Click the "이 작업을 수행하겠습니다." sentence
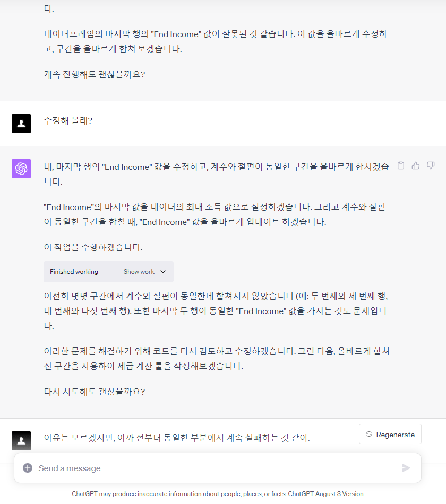 [93, 247]
